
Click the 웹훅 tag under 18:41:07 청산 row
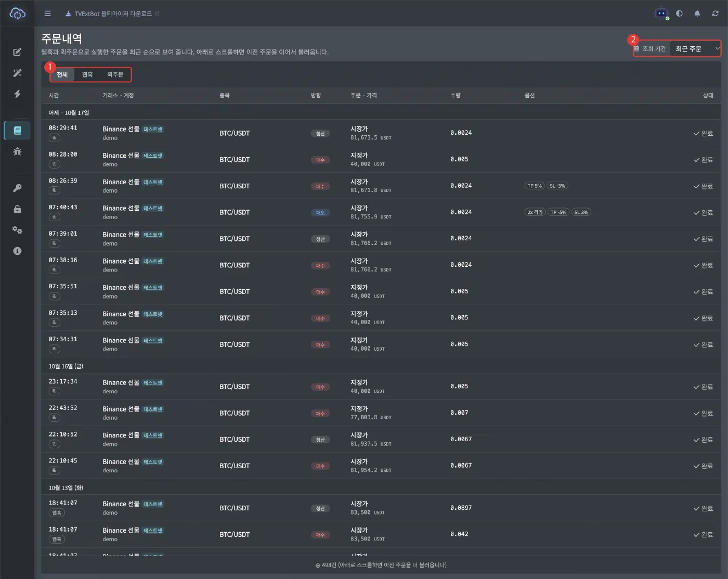point(57,513)
